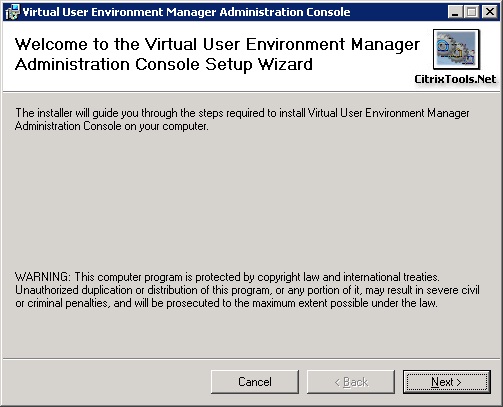Viewport: 503px width, 407px height.
Task: Select the 'Administration Console Setup Wizard' heading line
Action: (164, 64)
